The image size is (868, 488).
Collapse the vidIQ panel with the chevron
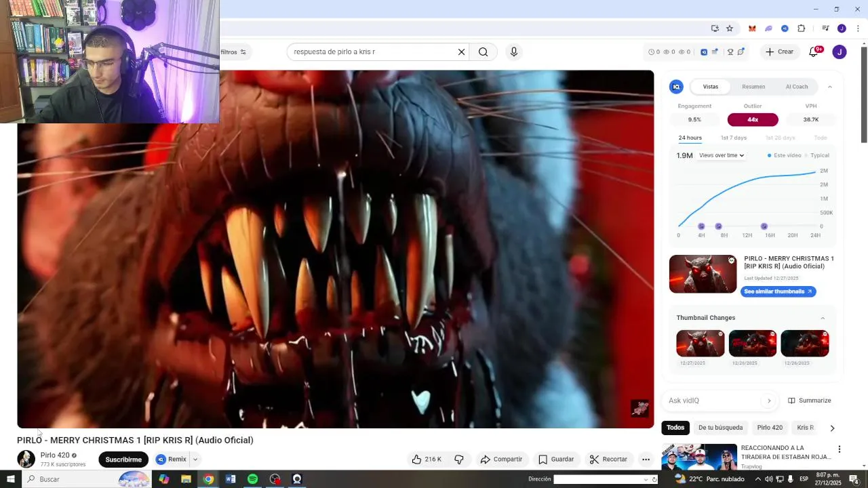(x=829, y=87)
